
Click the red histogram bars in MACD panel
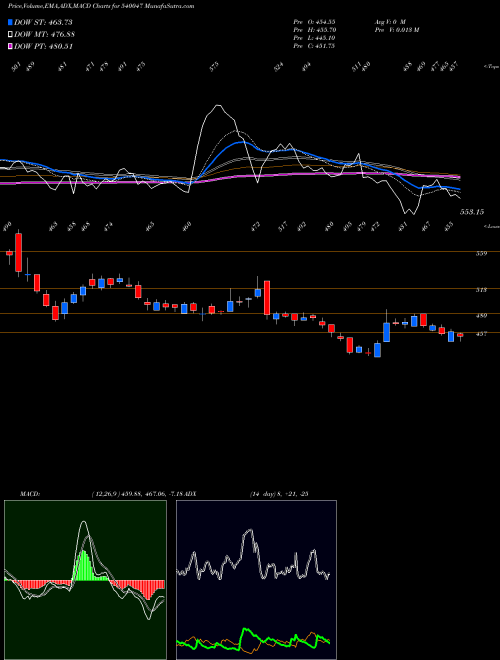pos(139,588)
